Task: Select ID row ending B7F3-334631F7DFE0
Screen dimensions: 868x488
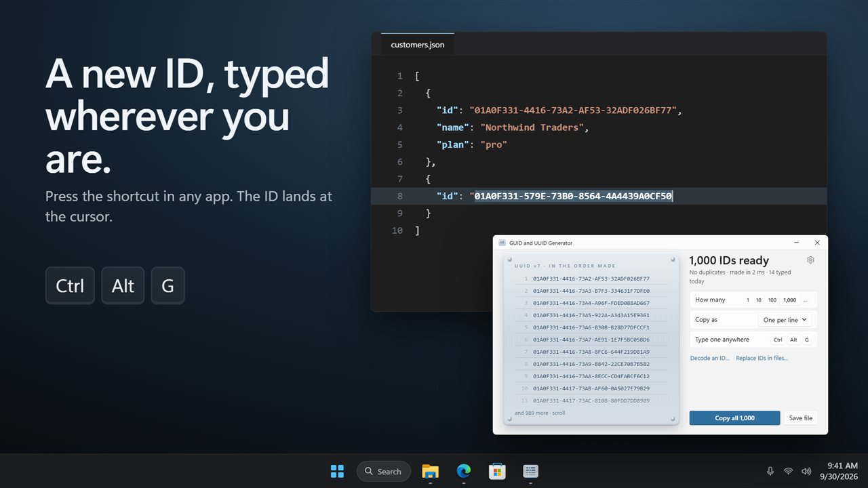Action: 591,291
